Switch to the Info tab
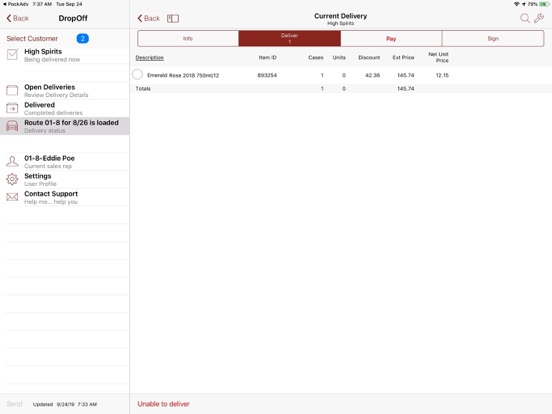Screen dimensions: 552x414 point(188,38)
